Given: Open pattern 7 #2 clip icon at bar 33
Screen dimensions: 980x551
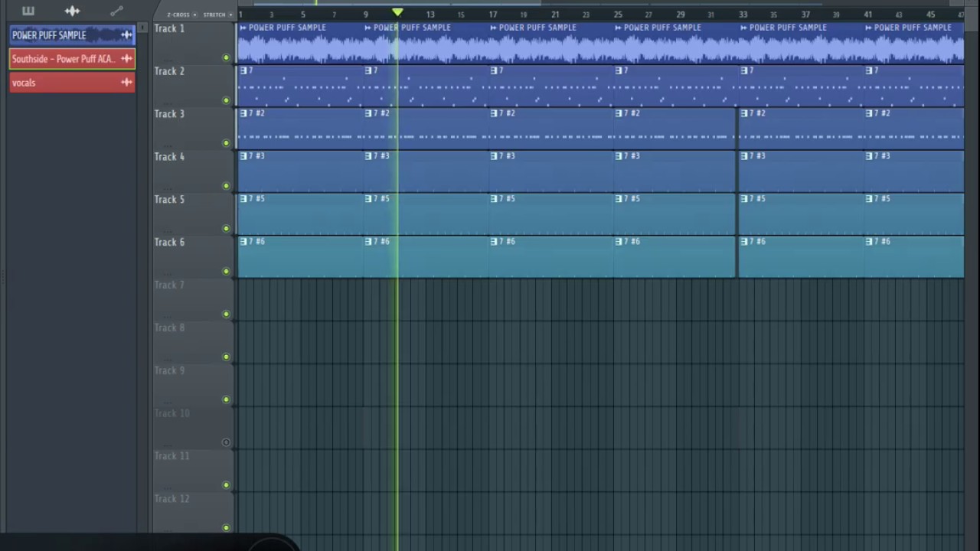Looking at the screenshot, I should click(745, 113).
